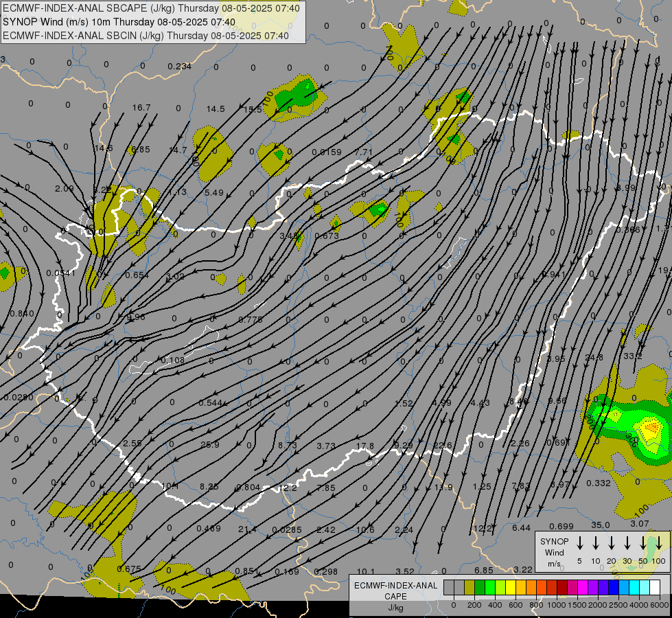This screenshot has width=672, height=618.
Task: Click the 0.775 value on the map
Action: (x=251, y=319)
